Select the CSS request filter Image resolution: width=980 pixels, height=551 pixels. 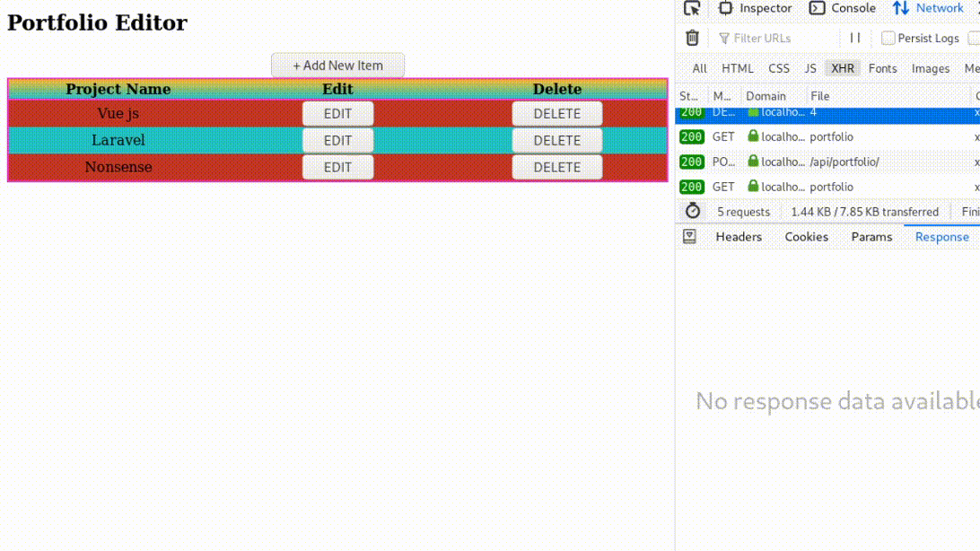pyautogui.click(x=778, y=68)
